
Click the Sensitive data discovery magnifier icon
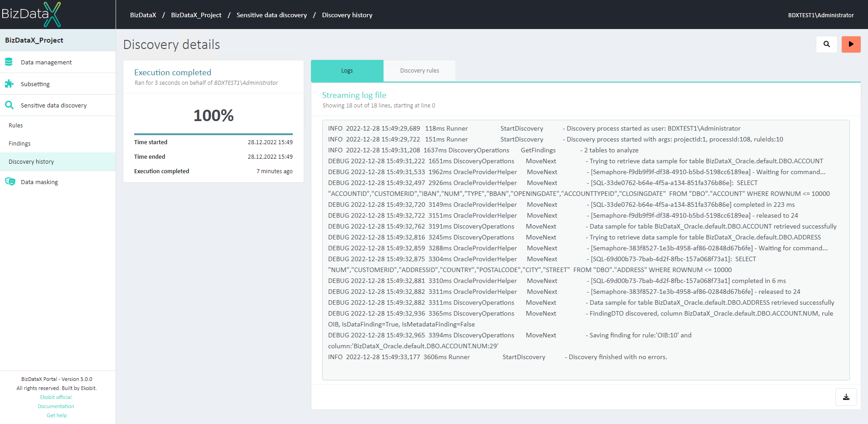click(x=9, y=105)
